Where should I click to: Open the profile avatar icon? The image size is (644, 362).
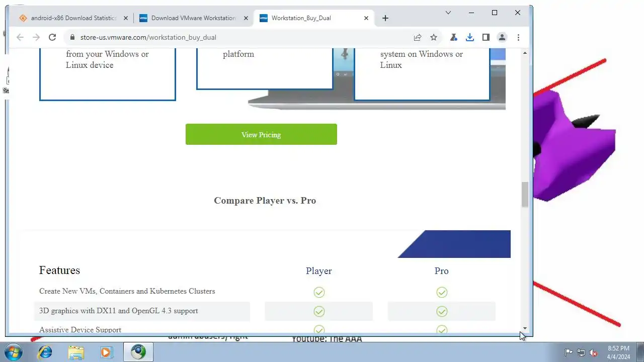coord(502,37)
